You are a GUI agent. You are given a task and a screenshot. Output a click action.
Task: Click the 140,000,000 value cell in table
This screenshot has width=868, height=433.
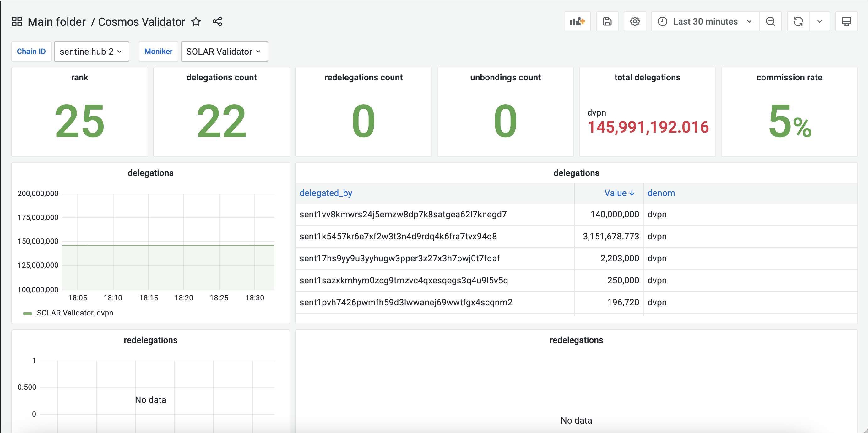pos(614,215)
